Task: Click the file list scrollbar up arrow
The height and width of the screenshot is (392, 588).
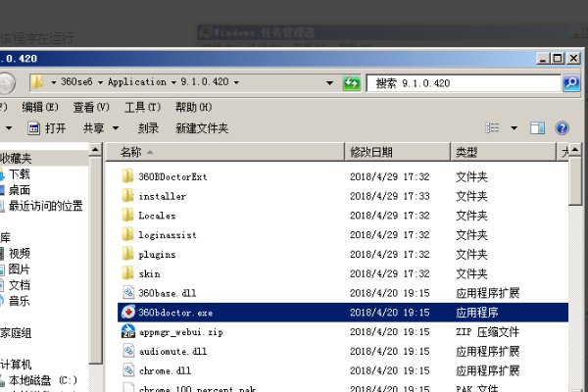Action: pos(575,150)
